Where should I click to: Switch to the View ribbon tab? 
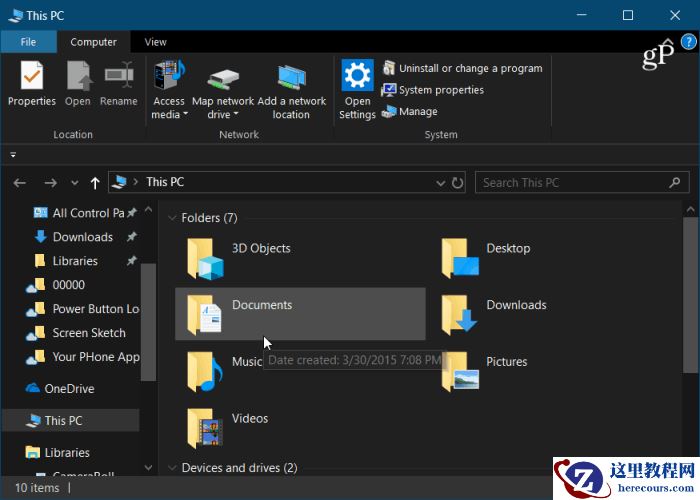155,42
